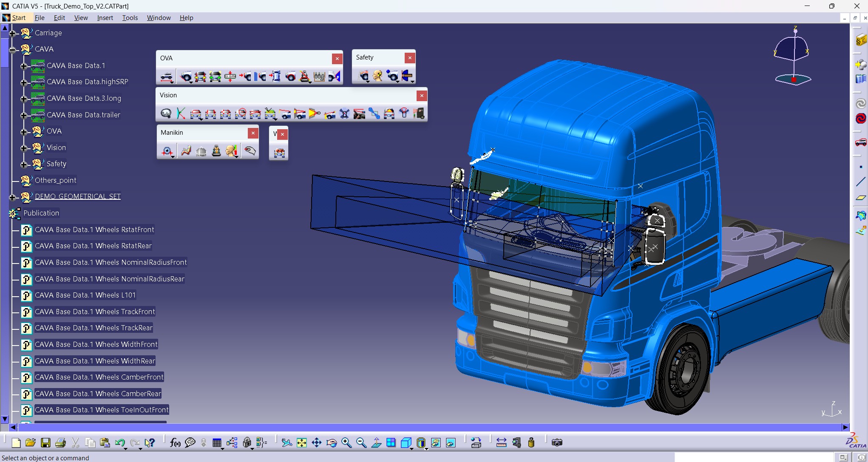Close the Safety floating toolbar
Image resolution: width=868 pixels, height=462 pixels.
coord(410,57)
